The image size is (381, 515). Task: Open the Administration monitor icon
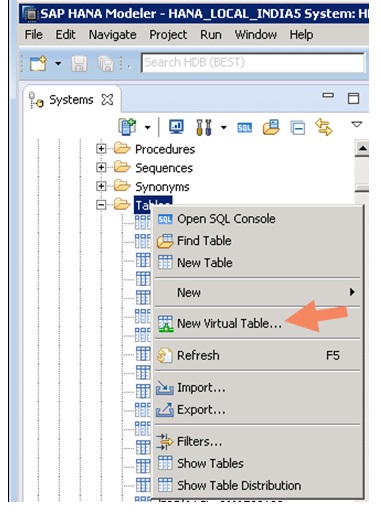point(176,127)
